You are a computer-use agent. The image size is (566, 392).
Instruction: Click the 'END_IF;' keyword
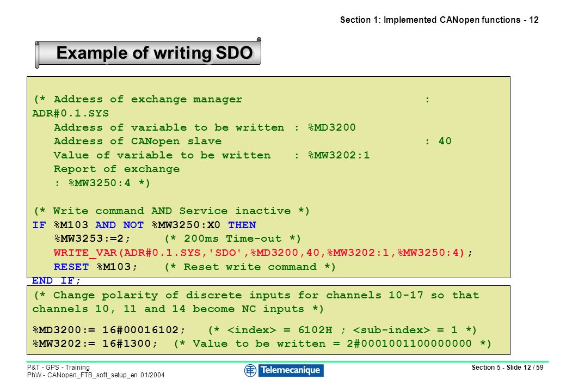(x=56, y=280)
